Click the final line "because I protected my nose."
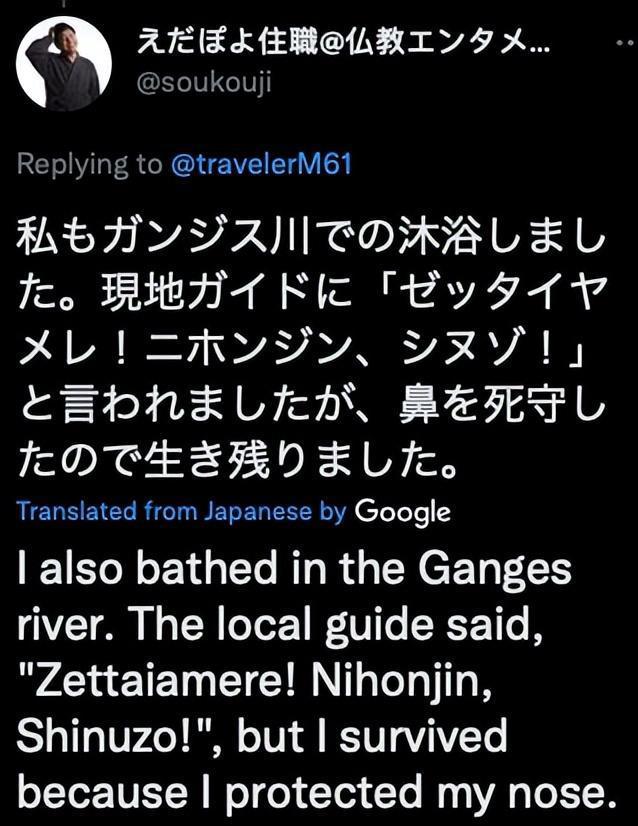 (x=312, y=792)
